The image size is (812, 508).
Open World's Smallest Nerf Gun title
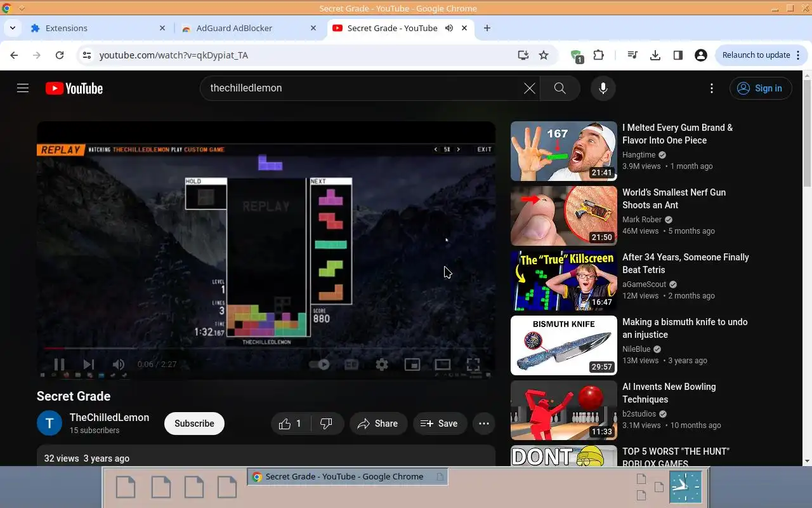click(674, 199)
